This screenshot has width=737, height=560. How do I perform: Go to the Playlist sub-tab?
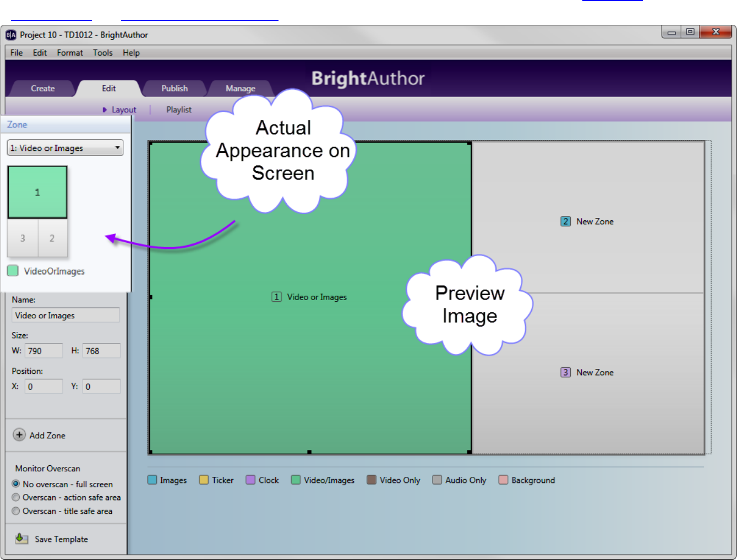click(179, 110)
